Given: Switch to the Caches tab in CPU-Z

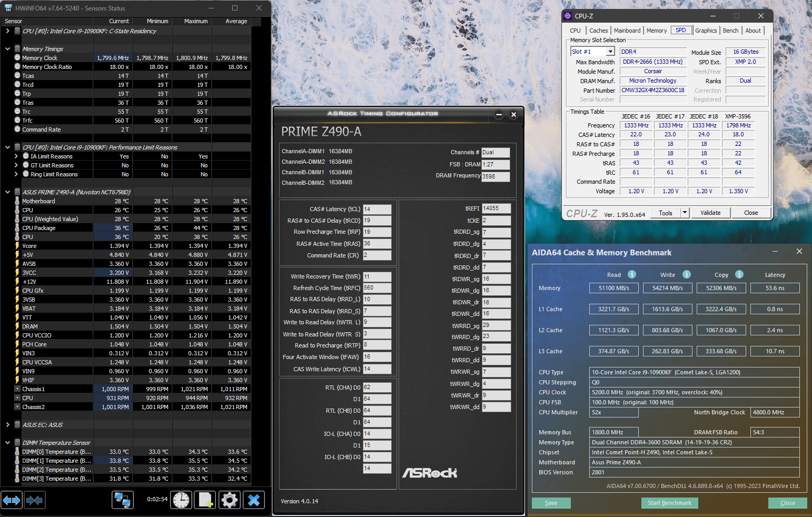Looking at the screenshot, I should [598, 31].
